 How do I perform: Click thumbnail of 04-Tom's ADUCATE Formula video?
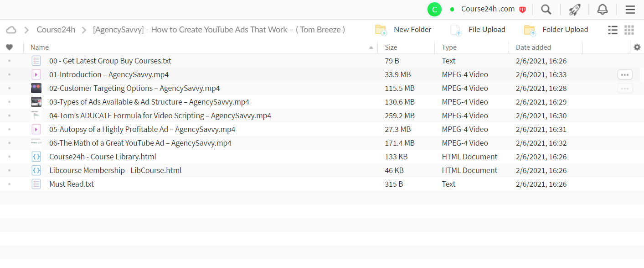(36, 116)
